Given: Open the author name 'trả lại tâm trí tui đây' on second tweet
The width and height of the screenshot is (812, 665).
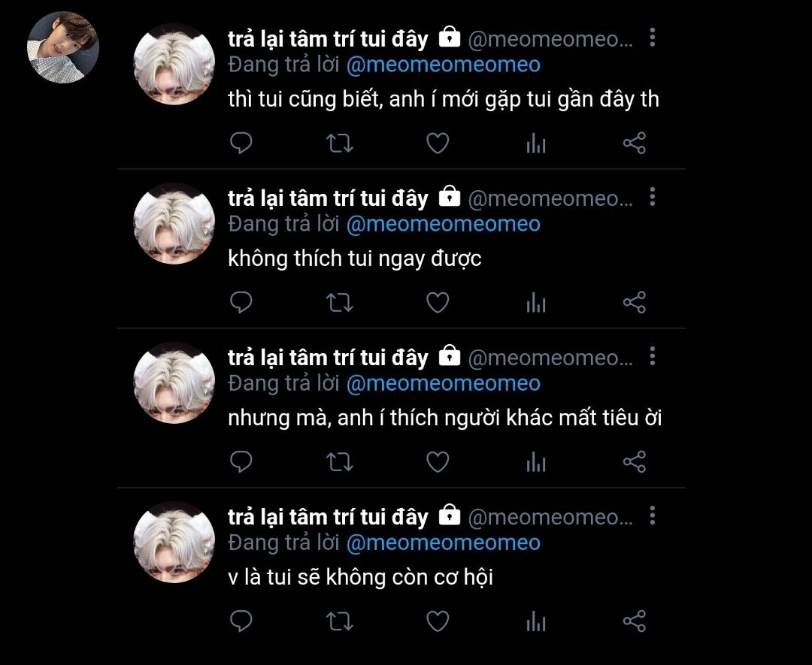Looking at the screenshot, I should point(329,198).
